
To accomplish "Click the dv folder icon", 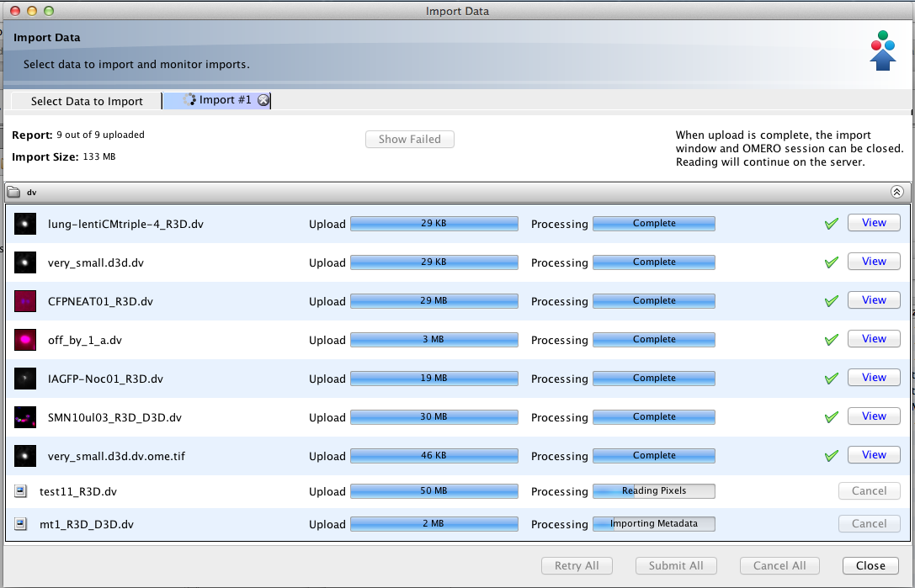I will (x=15, y=192).
